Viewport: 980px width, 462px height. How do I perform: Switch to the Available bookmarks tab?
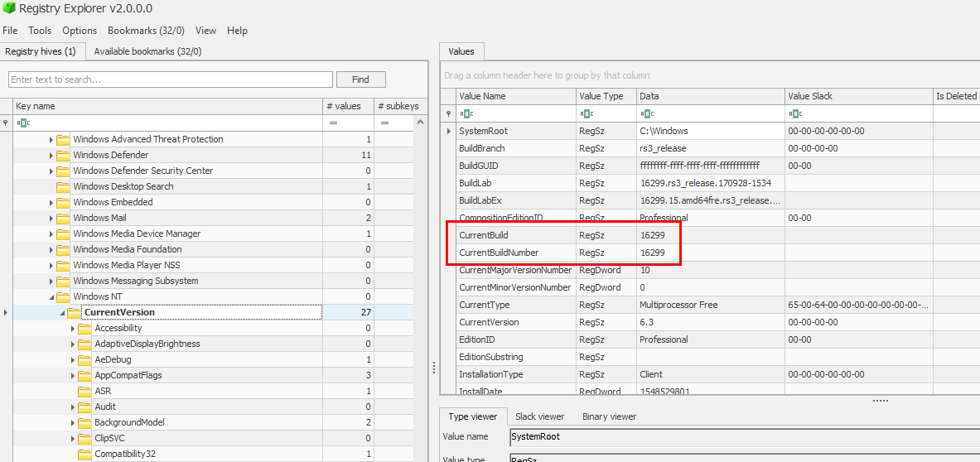tap(147, 51)
